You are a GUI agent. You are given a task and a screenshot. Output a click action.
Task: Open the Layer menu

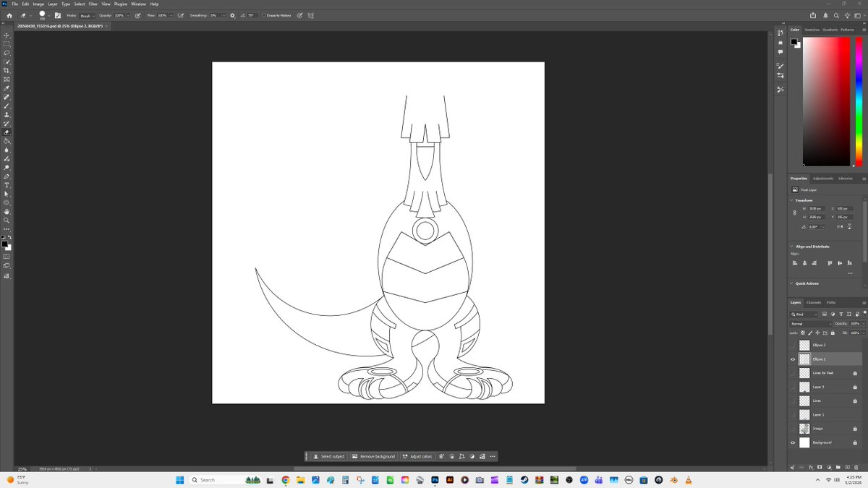pos(53,4)
